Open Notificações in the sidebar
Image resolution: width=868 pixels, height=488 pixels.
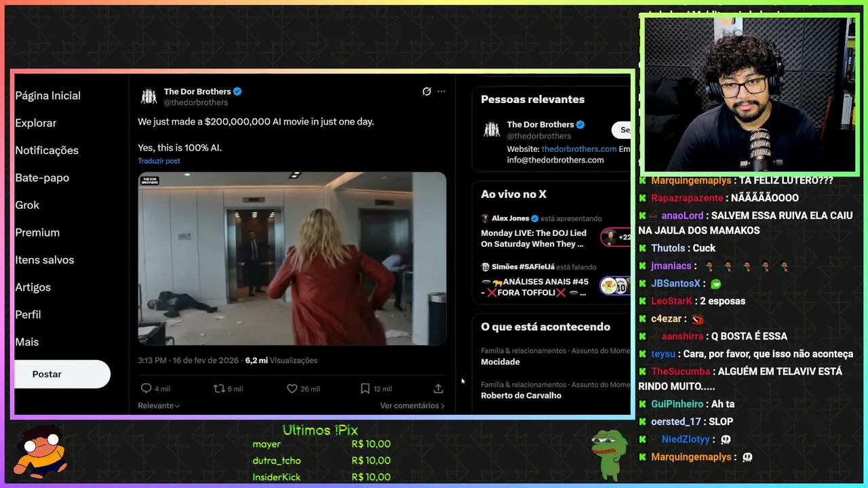47,150
